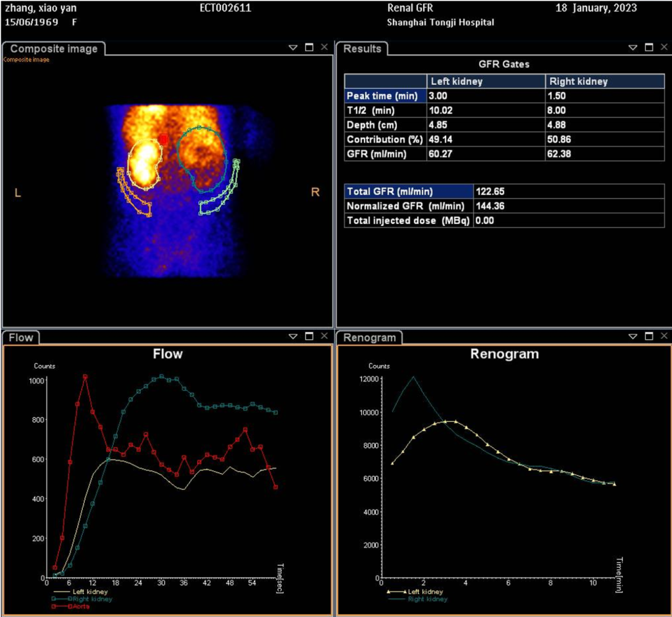Select the left kidney T1/2 value 10.02
This screenshot has height=617, width=672.
(x=441, y=111)
